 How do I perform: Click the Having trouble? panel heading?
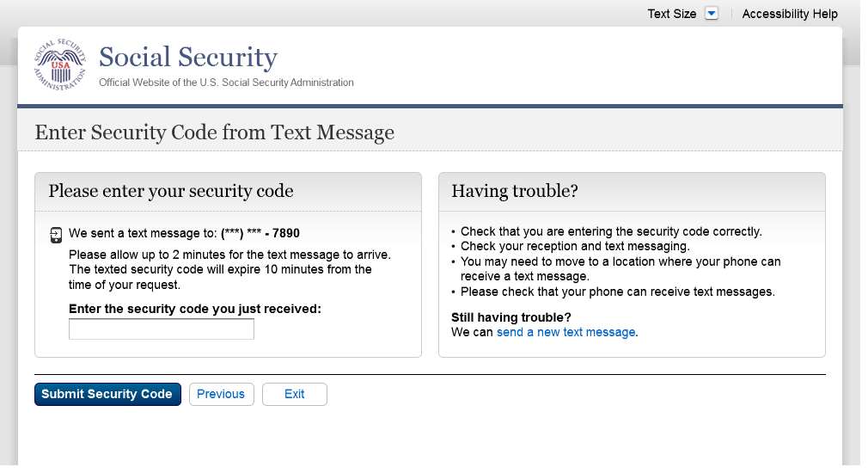pos(515,191)
